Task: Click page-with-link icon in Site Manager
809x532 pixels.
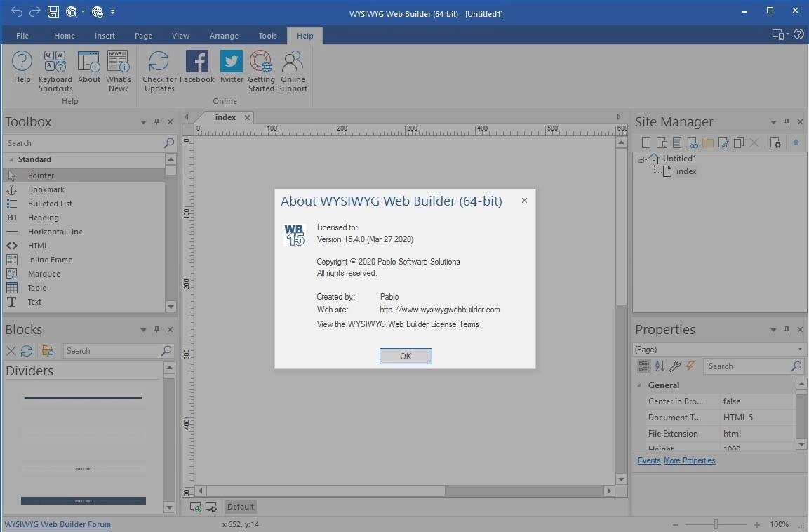Action: pos(693,142)
